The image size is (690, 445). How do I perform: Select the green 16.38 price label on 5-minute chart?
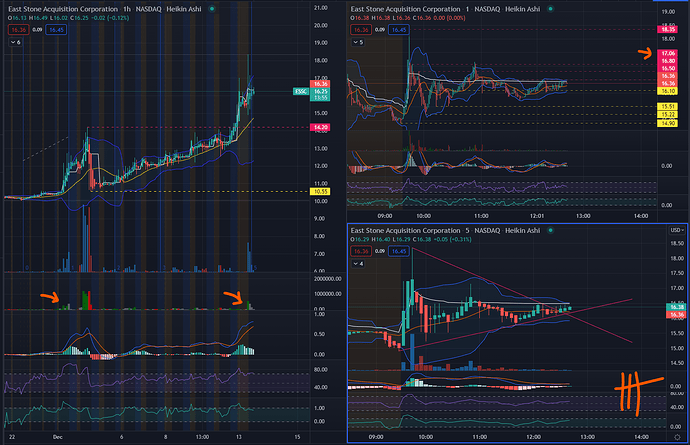(676, 307)
